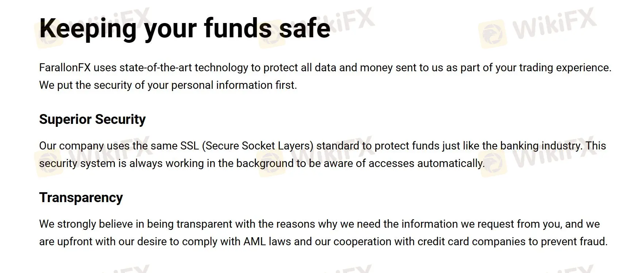Click the acronym 'SSL' in the security paragraph
Viewport: 644px width, 273px height.
click(x=189, y=146)
